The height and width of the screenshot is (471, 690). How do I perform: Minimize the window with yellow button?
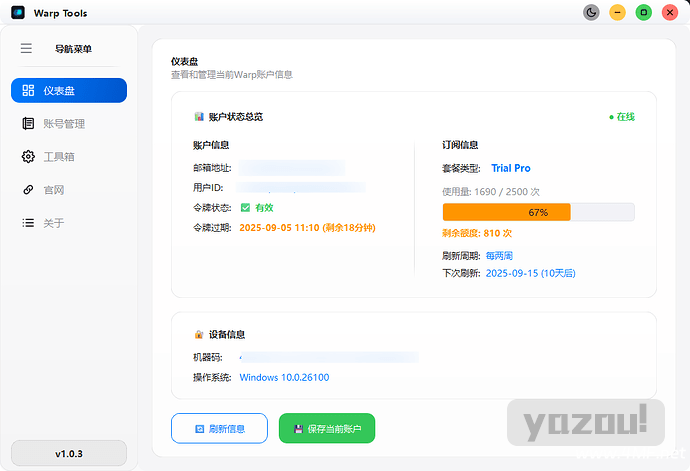tap(617, 12)
